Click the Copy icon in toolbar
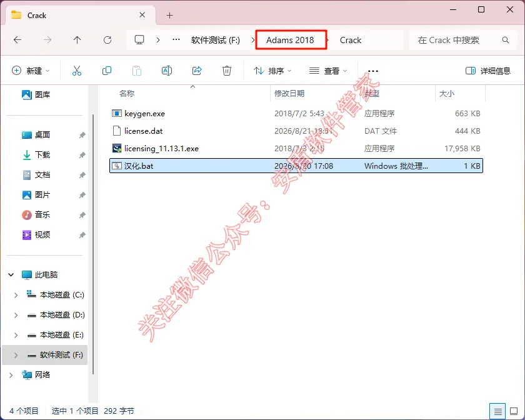This screenshot has height=420, width=525. click(107, 71)
